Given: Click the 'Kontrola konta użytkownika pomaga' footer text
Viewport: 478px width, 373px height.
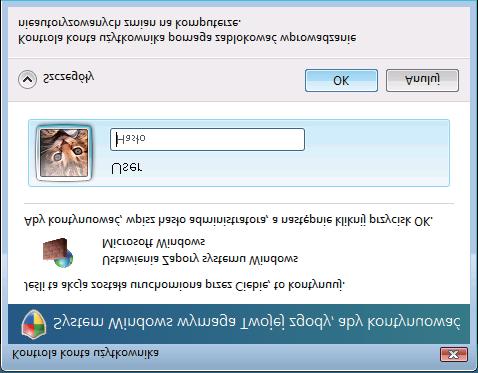Looking at the screenshot, I should [x=187, y=38].
